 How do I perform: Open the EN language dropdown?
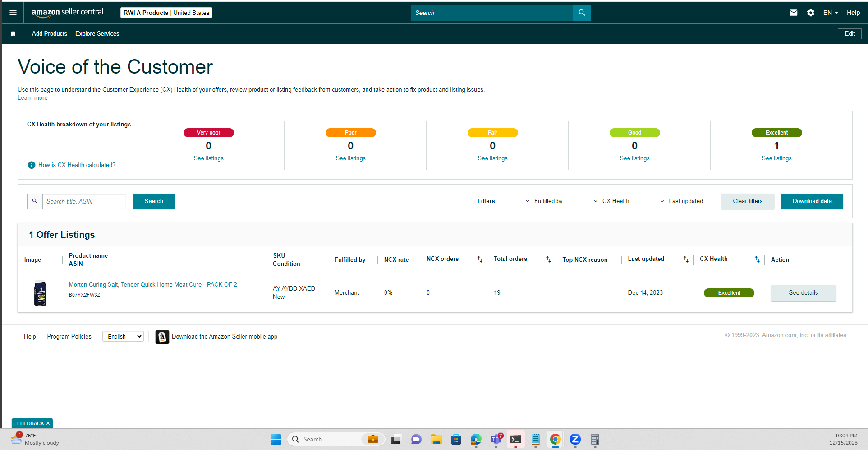[x=831, y=13]
